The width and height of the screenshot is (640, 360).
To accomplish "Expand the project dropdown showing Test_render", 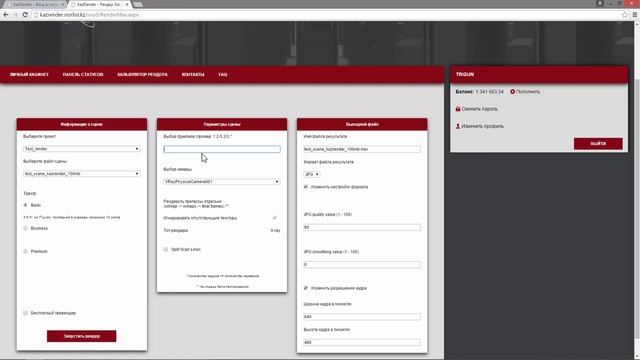I will 82,149.
